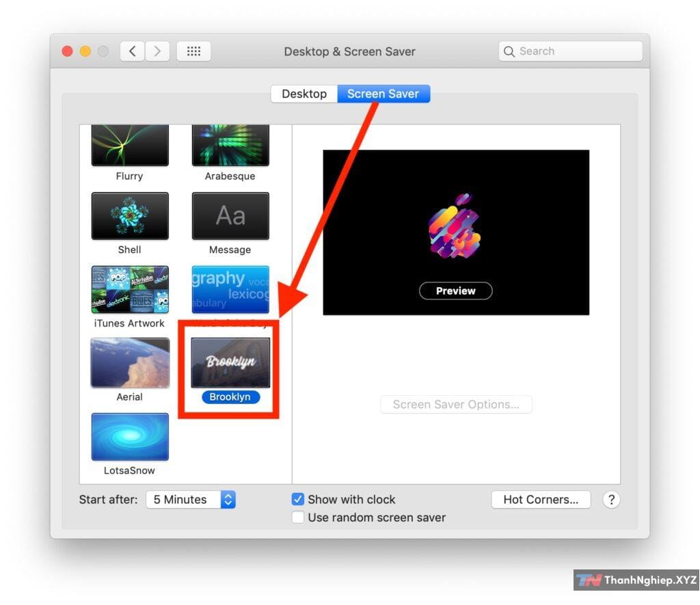Switch to the Desktop tab
This screenshot has height=605, width=700.
coord(304,94)
